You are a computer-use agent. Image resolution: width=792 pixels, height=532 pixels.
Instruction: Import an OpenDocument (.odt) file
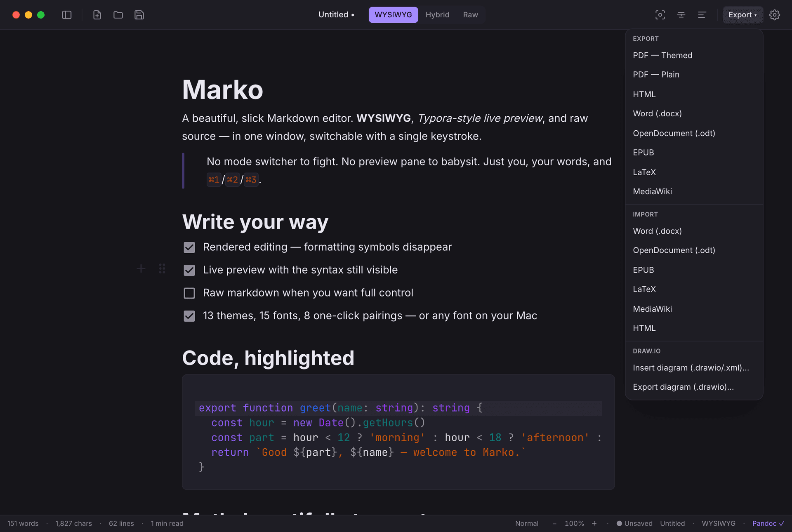coord(694,250)
